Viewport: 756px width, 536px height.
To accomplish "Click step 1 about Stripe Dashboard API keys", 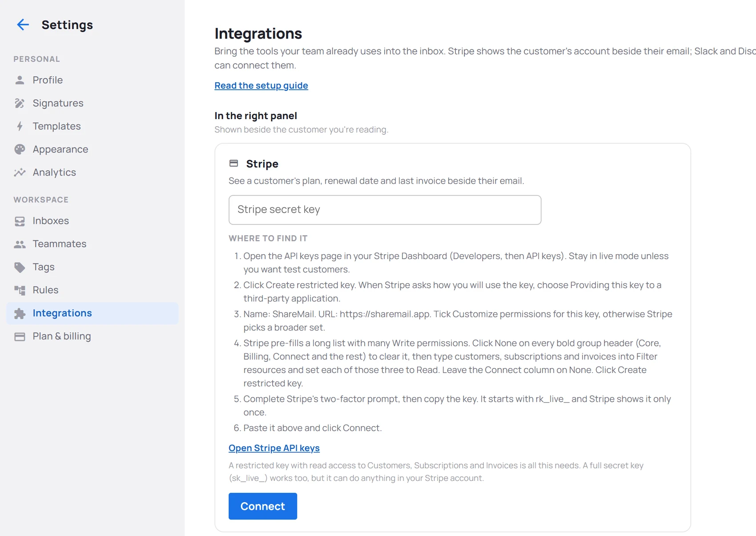I will 456,263.
